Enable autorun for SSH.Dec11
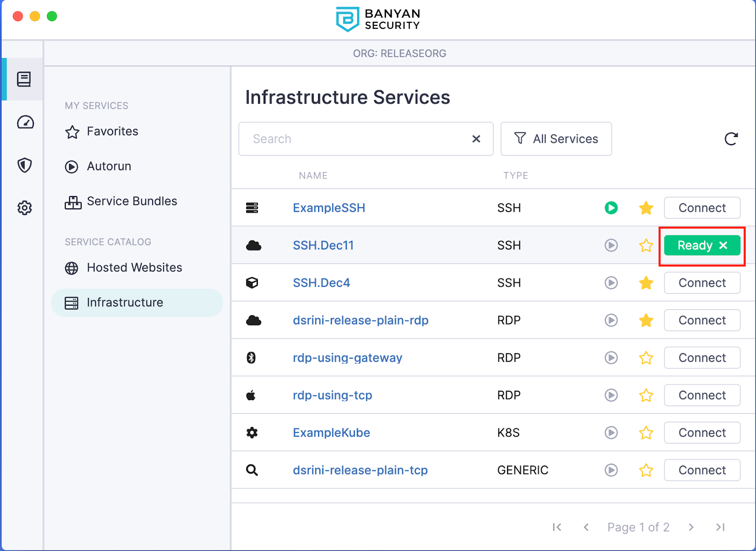756x551 pixels. point(611,245)
